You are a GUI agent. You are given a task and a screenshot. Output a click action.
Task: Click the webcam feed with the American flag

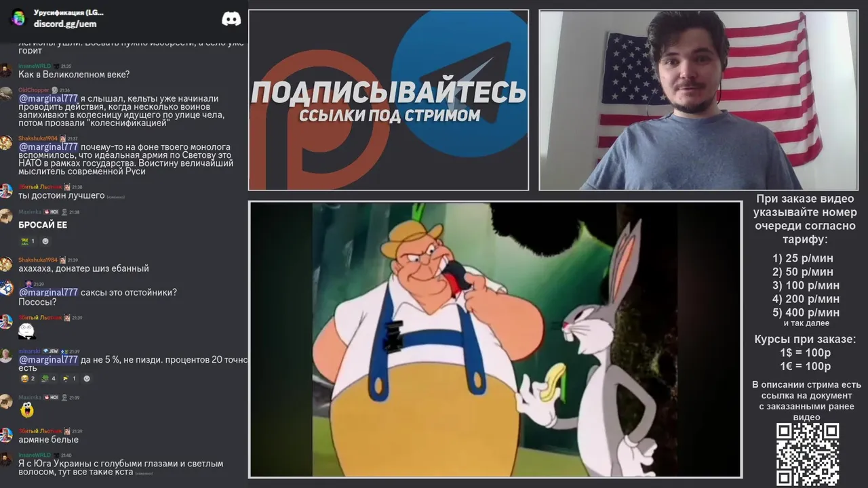(x=698, y=100)
